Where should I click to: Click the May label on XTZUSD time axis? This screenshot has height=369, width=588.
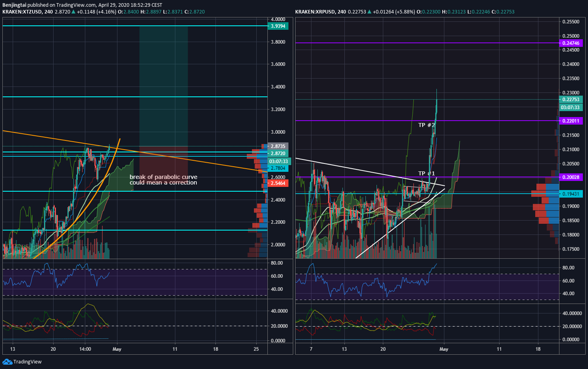[117, 349]
